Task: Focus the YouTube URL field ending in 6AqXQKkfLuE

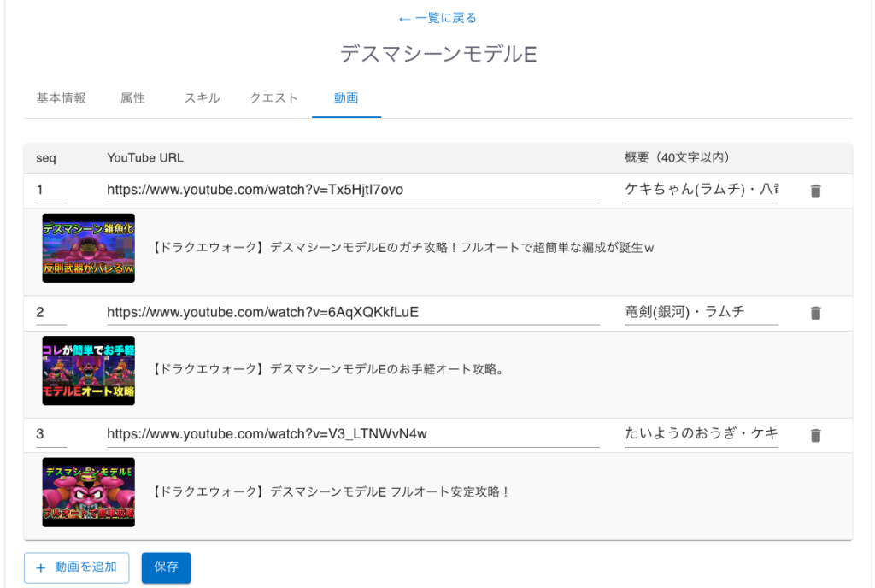Action: click(352, 312)
